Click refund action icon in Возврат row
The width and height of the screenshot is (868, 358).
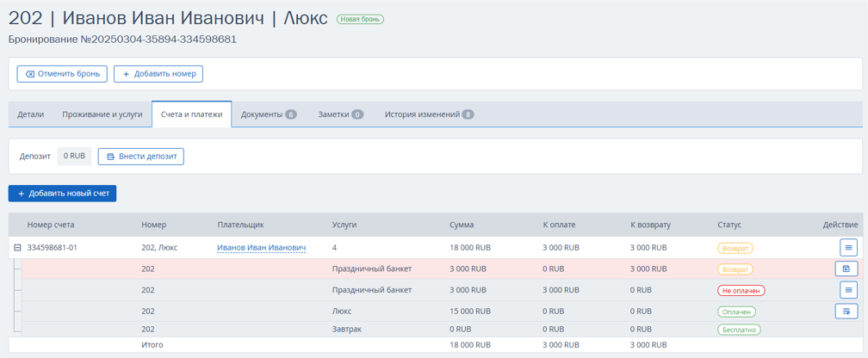click(x=846, y=268)
